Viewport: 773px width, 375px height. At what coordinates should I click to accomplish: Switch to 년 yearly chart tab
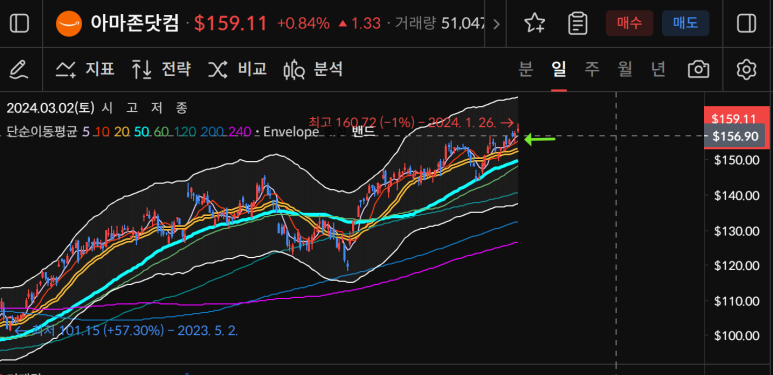pyautogui.click(x=658, y=69)
